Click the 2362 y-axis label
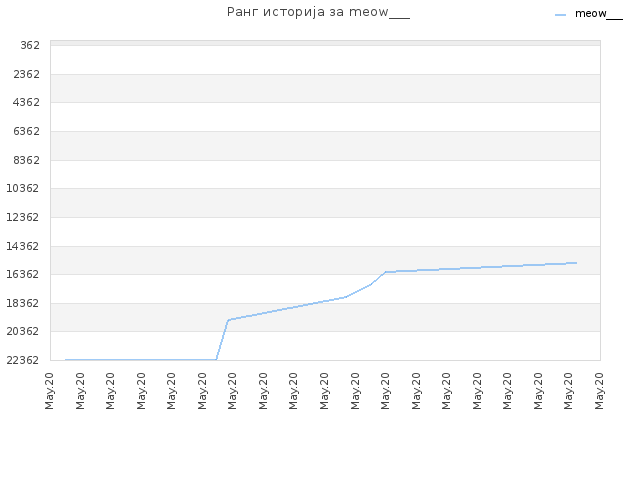The width and height of the screenshot is (640, 480). (27, 74)
